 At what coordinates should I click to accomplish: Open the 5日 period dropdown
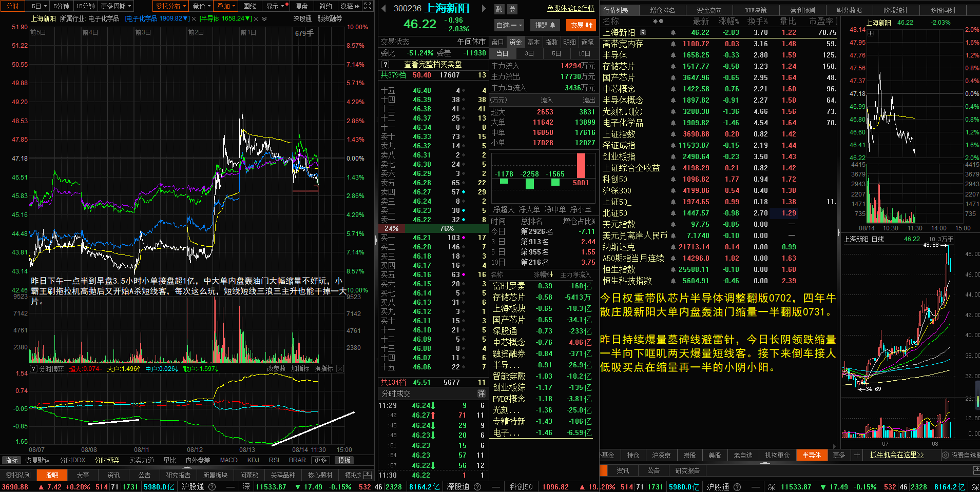(x=39, y=6)
